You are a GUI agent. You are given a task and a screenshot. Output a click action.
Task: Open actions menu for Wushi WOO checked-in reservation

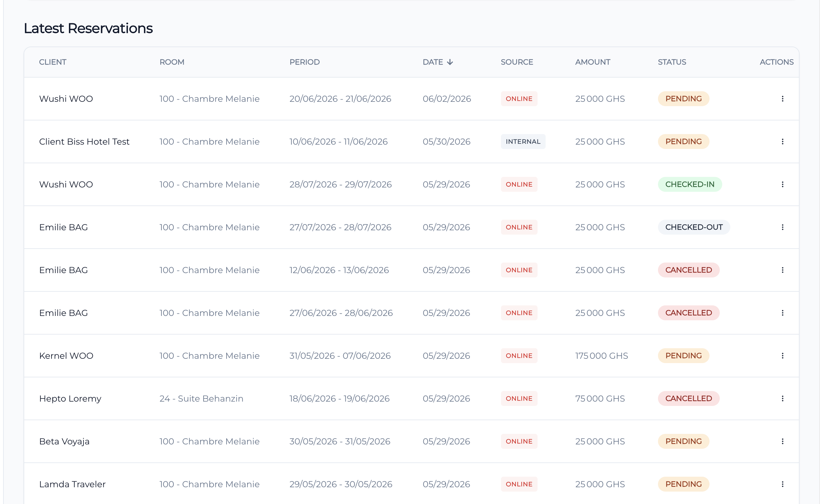[x=782, y=184]
